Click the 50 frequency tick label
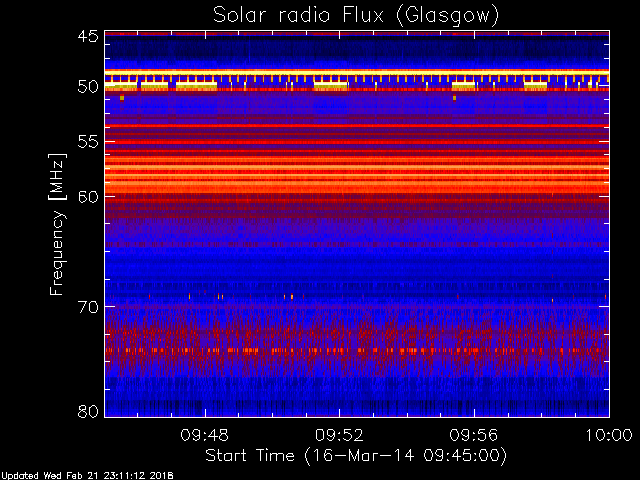640x480 pixels. pyautogui.click(x=88, y=87)
